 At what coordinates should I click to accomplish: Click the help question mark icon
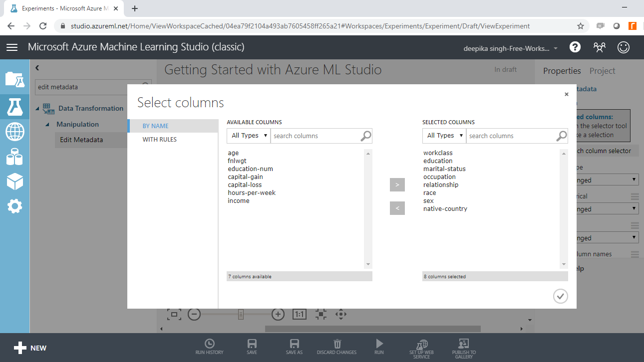pos(575,47)
